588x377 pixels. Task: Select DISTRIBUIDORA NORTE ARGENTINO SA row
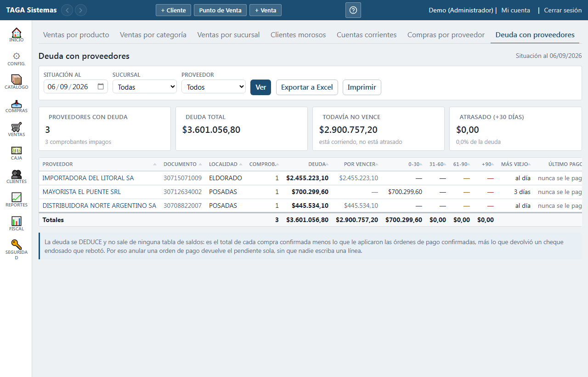pos(310,206)
